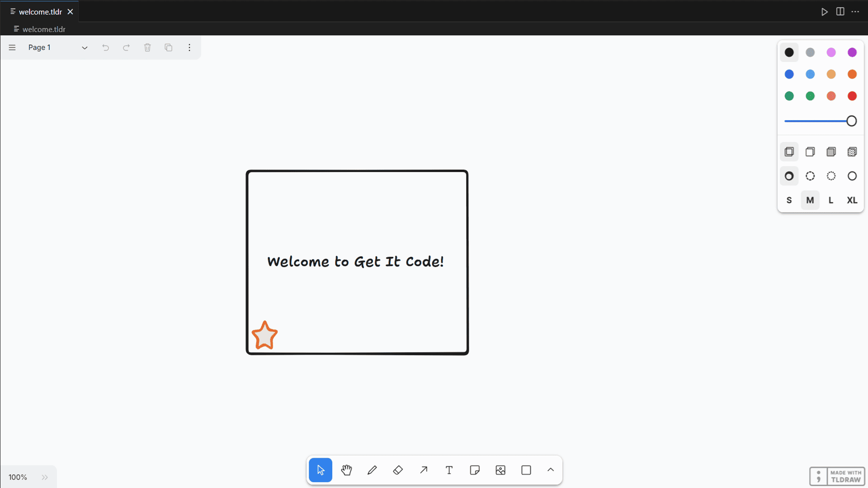Pick the light blue color swatch
Image resolution: width=868 pixels, height=488 pixels.
pos(810,74)
